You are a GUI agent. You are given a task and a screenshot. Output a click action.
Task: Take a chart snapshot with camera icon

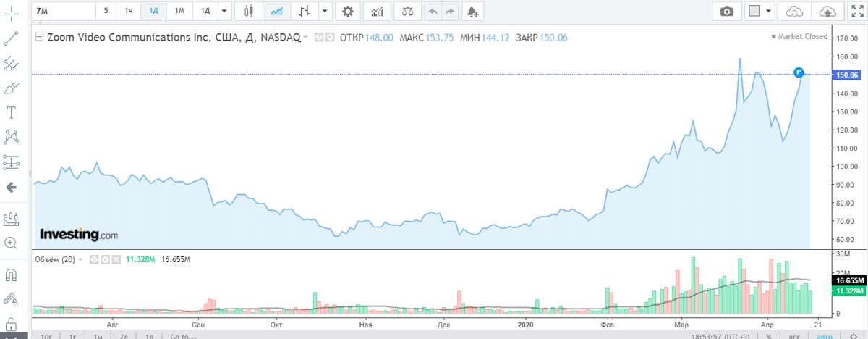point(726,11)
